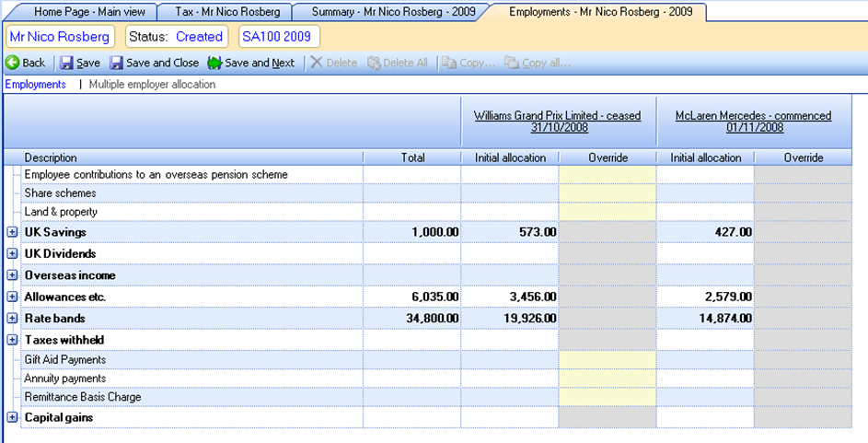Click the Copy all... toolbar icon

[x=512, y=64]
